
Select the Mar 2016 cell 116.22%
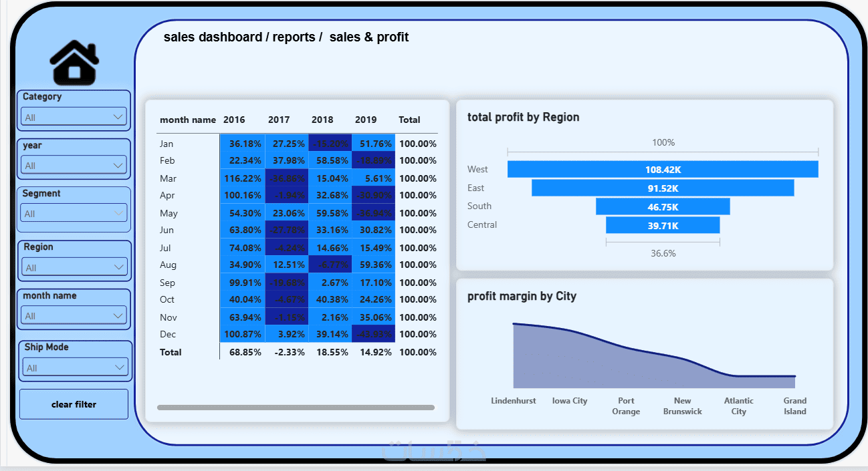242,178
